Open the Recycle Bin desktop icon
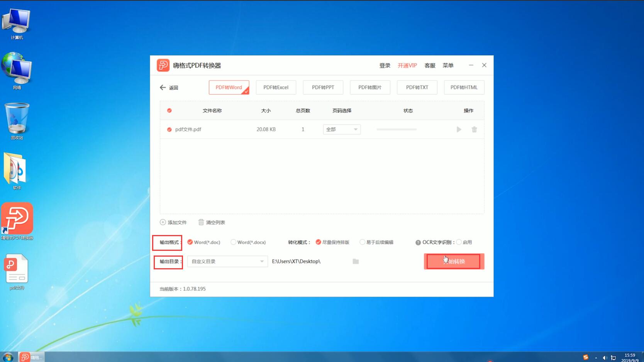Screen dimensions: 644x362 coord(17,121)
